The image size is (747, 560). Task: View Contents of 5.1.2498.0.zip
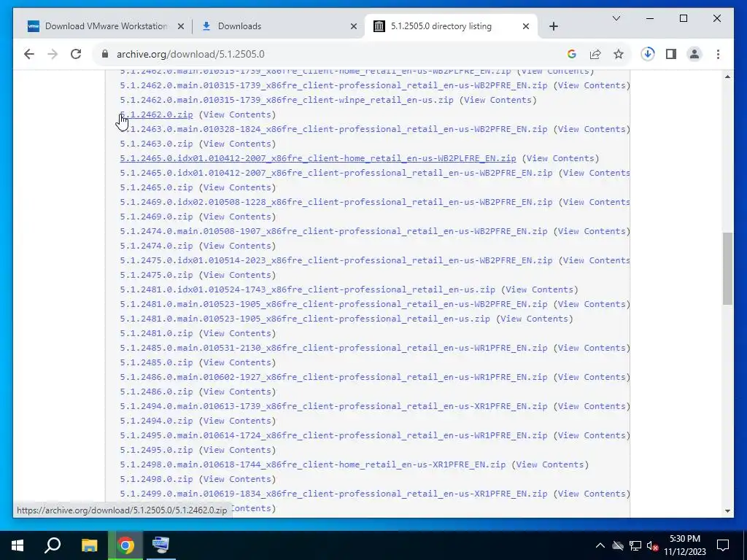pos(237,479)
